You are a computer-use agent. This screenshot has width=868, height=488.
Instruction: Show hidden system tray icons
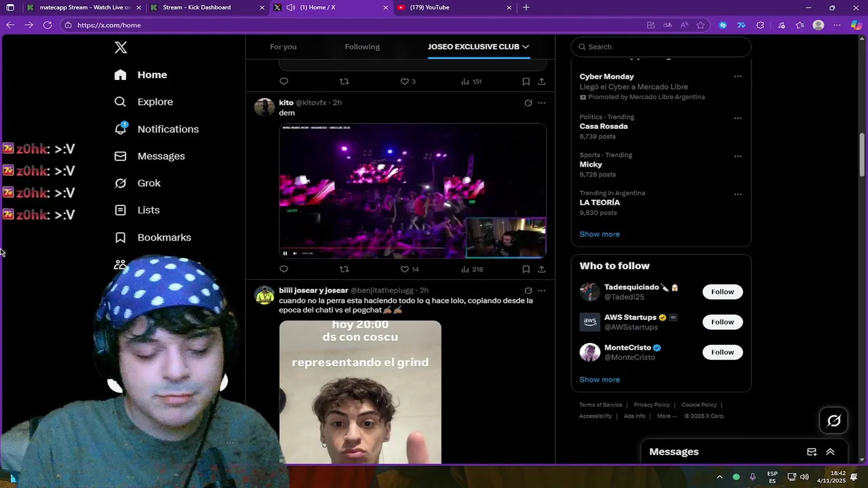point(719,477)
